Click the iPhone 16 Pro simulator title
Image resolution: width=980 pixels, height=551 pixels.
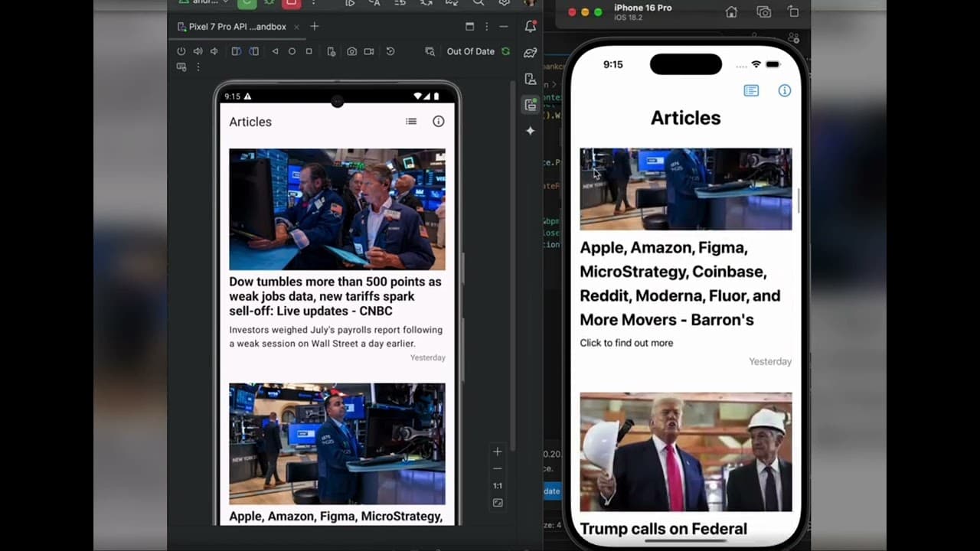(x=642, y=8)
